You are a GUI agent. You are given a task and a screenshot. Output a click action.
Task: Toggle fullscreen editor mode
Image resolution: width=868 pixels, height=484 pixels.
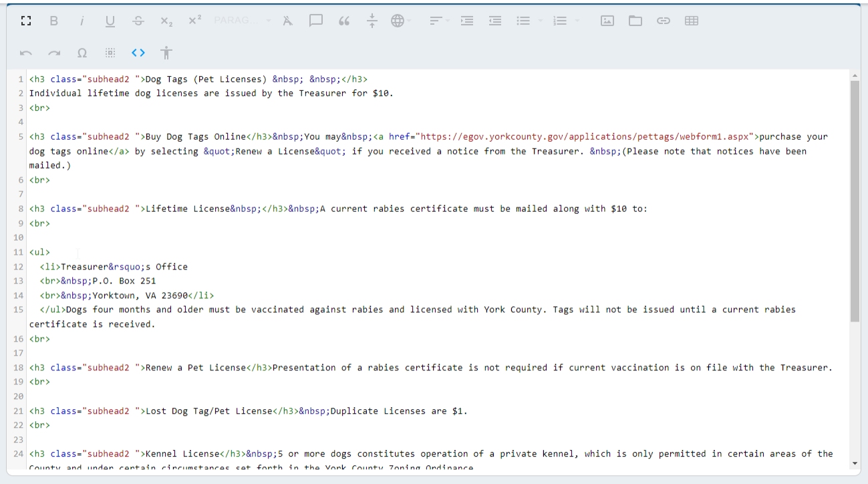tap(26, 21)
